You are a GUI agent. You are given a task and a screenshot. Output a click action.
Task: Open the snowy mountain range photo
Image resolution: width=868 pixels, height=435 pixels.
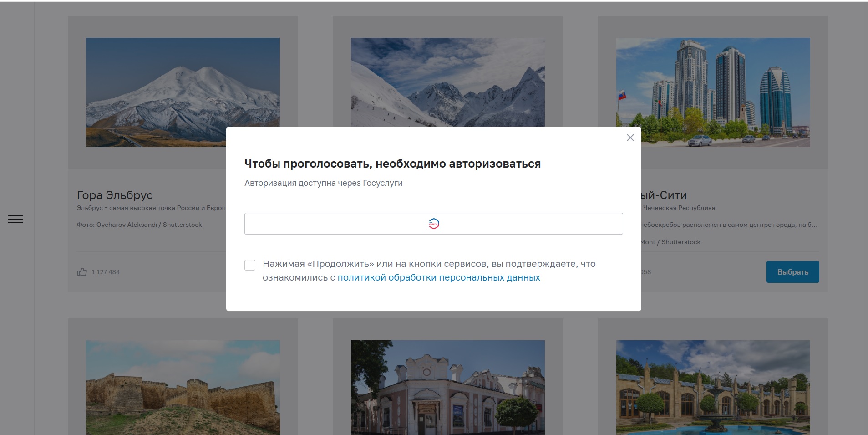click(x=447, y=82)
